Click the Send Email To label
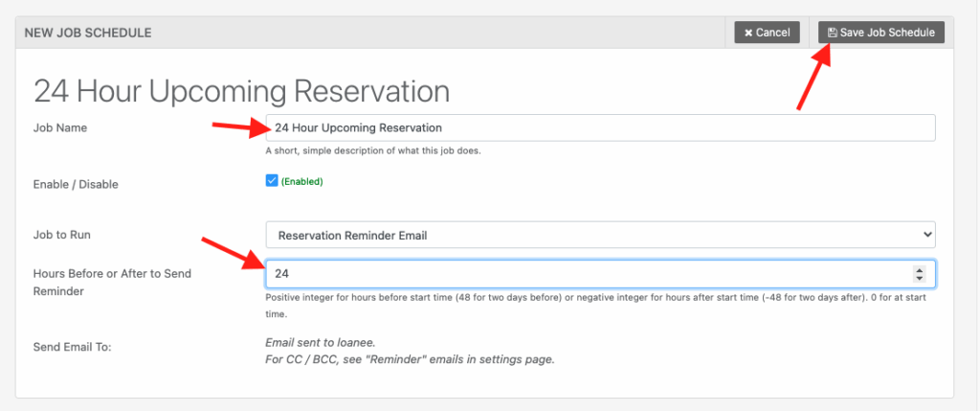The height and width of the screenshot is (411, 980). 73,346
